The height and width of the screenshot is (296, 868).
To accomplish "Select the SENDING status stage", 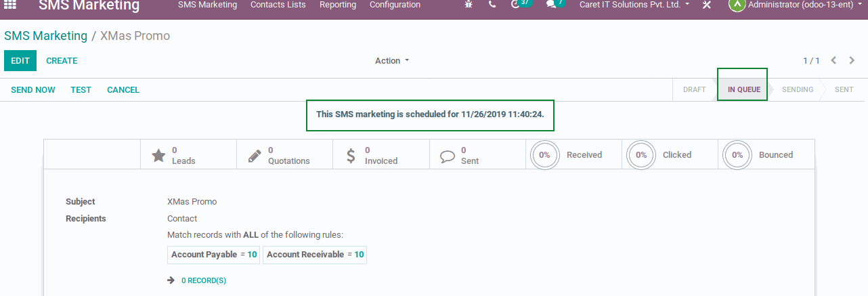I will click(798, 89).
